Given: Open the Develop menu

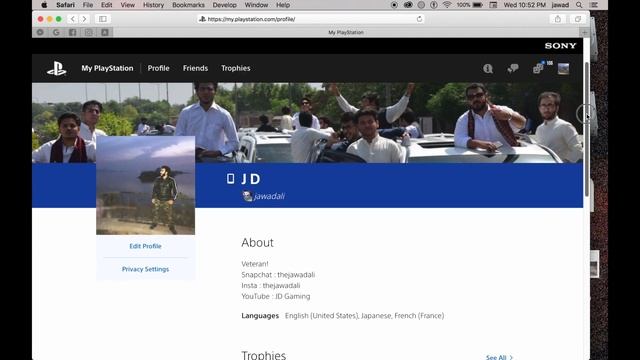Looking at the screenshot, I should (224, 5).
